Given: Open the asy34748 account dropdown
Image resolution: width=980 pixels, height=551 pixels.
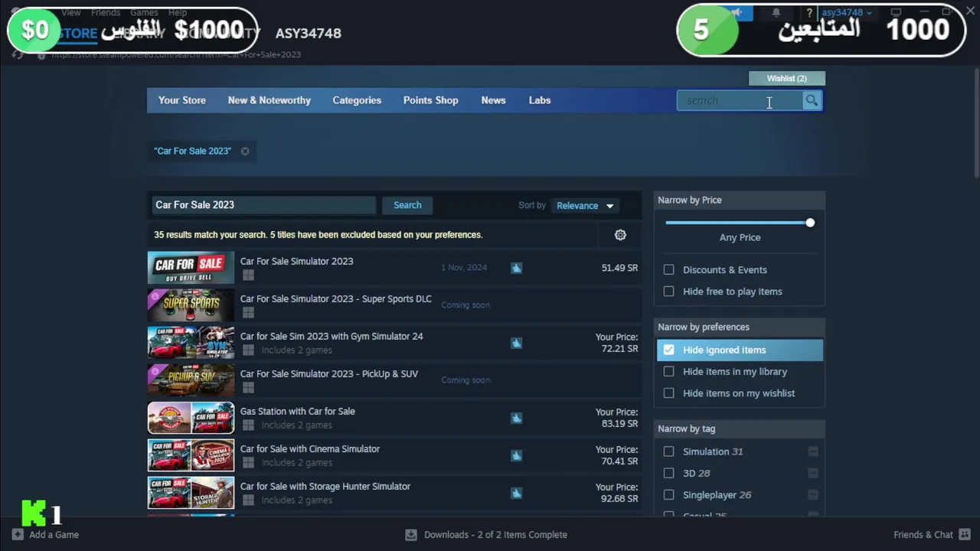Looking at the screenshot, I should 846,12.
